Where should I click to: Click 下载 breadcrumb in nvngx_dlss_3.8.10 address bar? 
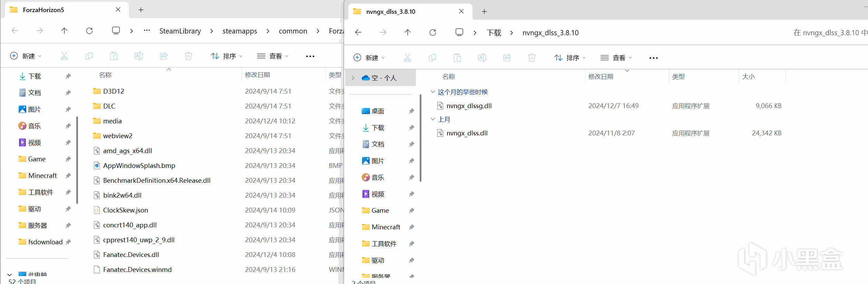pyautogui.click(x=494, y=33)
